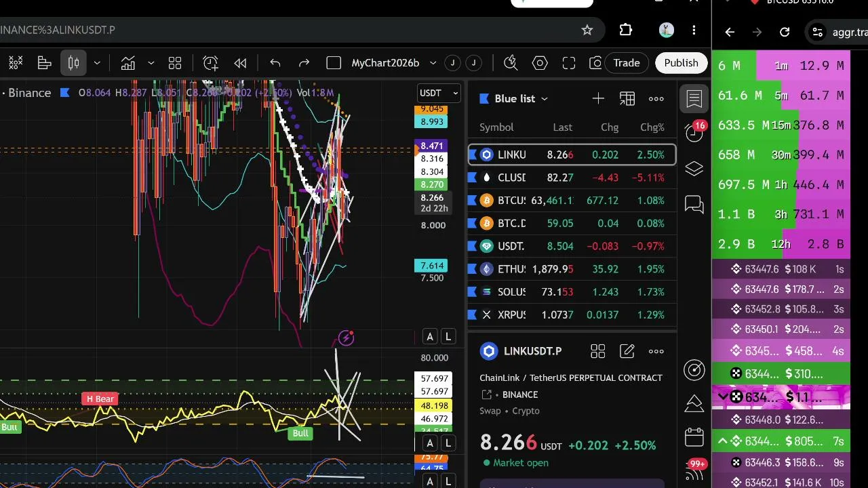Open notifications with the 99+ badge
This screenshot has height=488, width=868.
695,470
